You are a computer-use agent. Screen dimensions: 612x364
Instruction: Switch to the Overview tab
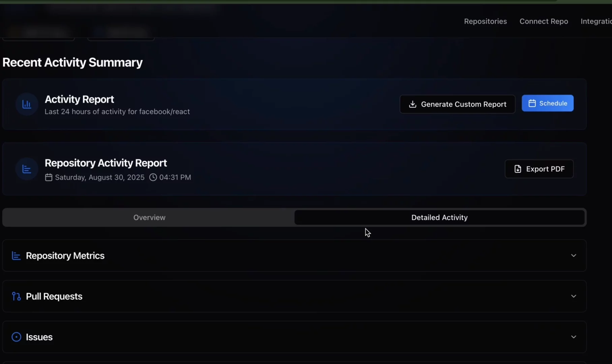149,217
